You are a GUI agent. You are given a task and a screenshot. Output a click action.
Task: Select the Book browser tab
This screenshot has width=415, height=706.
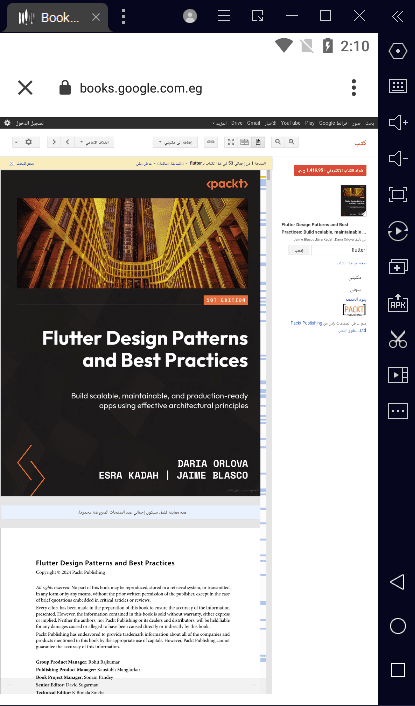coord(59,18)
